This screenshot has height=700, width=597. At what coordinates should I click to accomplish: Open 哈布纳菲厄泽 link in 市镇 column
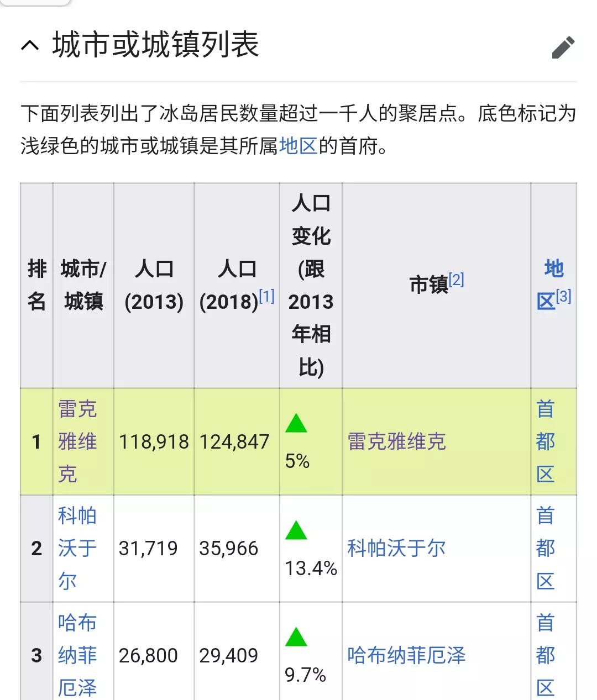406,655
